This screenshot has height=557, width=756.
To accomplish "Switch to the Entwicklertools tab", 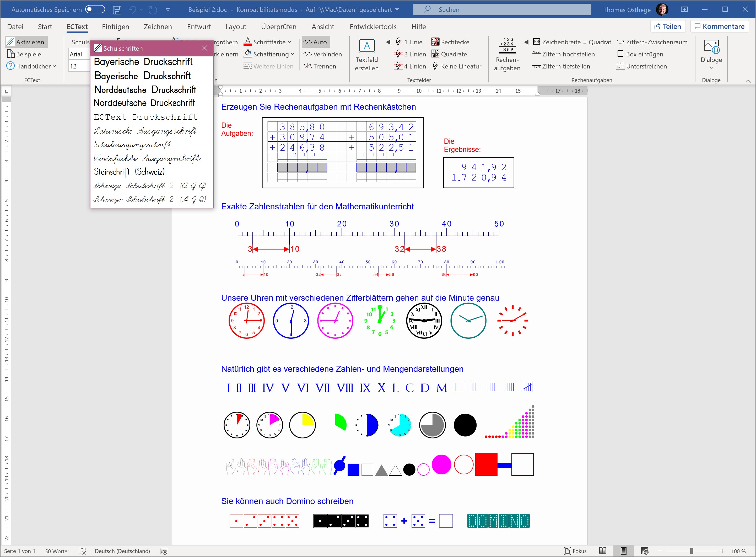I will 373,27.
